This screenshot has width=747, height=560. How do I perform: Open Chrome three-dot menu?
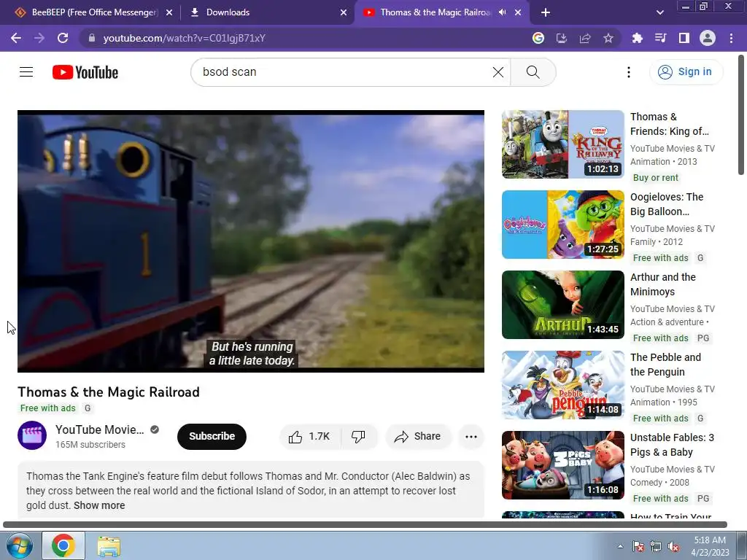coord(731,38)
